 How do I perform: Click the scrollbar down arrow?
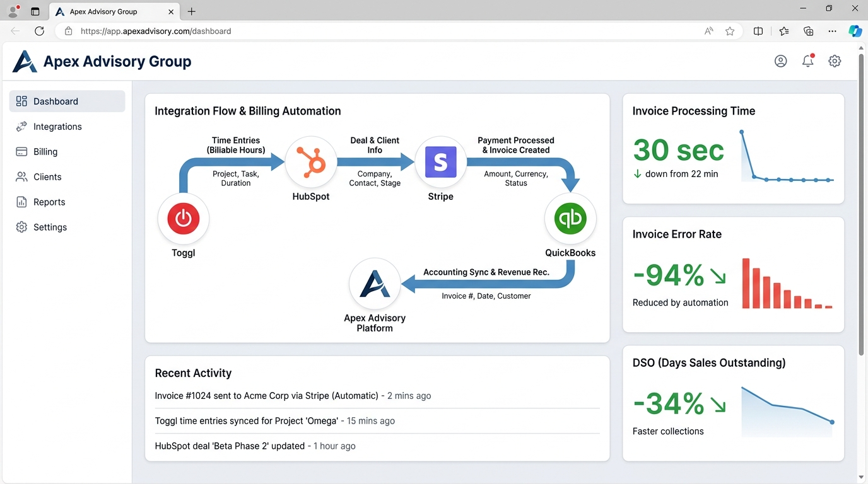pos(861,478)
